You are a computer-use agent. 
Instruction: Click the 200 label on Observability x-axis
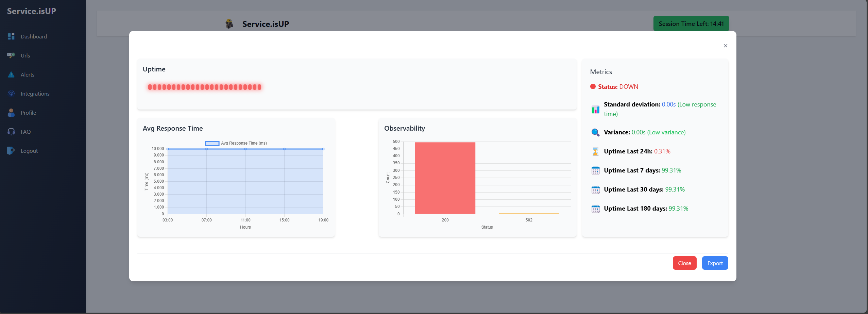(x=445, y=220)
